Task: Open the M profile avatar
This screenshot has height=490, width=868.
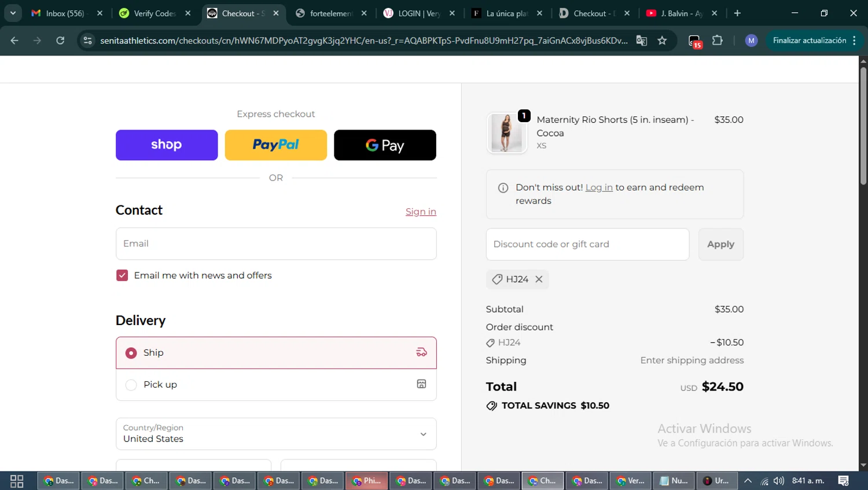Action: 751,40
